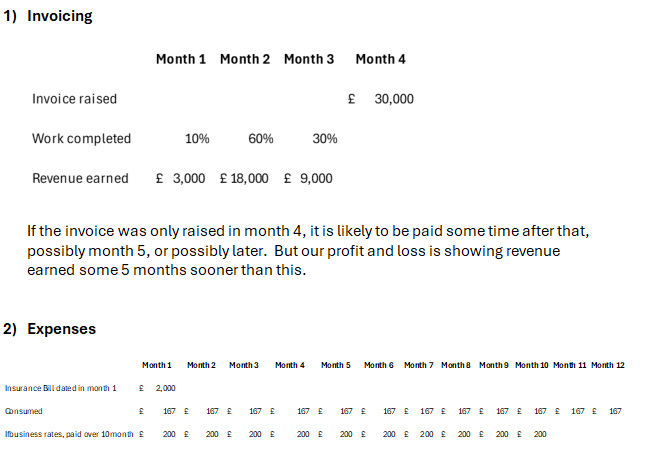659x460 pixels.
Task: Click the "Month 12" expenses column header
Action: pyautogui.click(x=607, y=365)
